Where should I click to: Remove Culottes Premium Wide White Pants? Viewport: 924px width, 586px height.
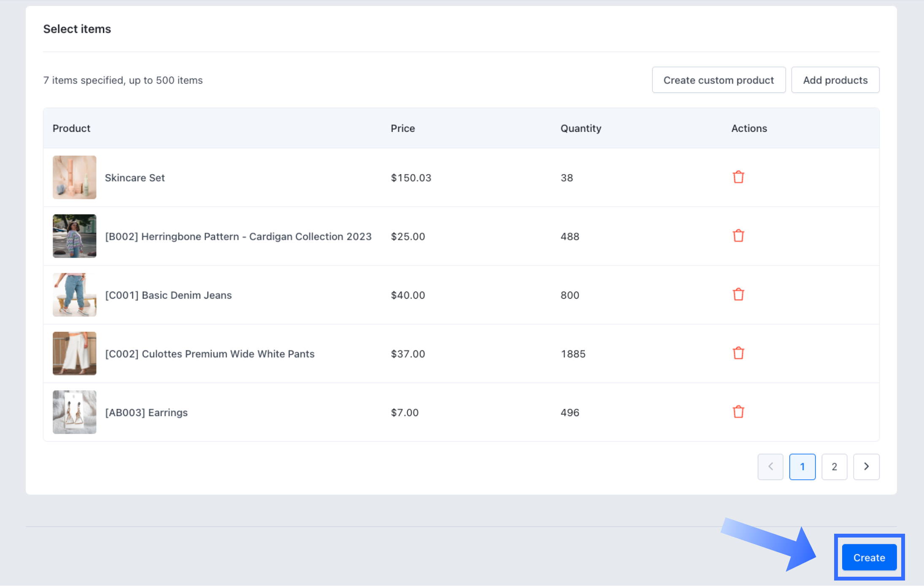click(738, 353)
